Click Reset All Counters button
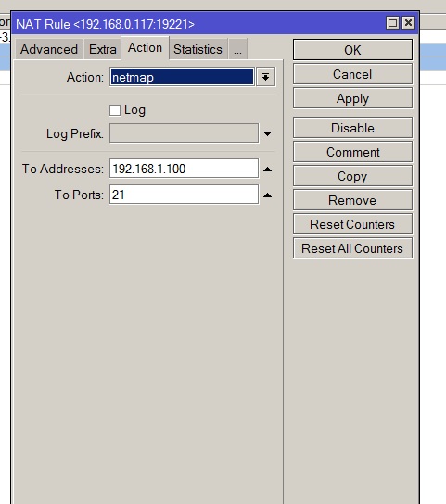 352,248
